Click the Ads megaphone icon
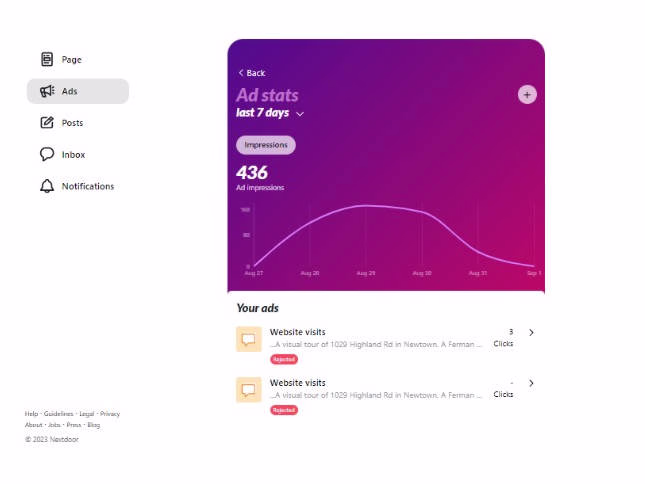The width and height of the screenshot is (645, 484). 47,91
